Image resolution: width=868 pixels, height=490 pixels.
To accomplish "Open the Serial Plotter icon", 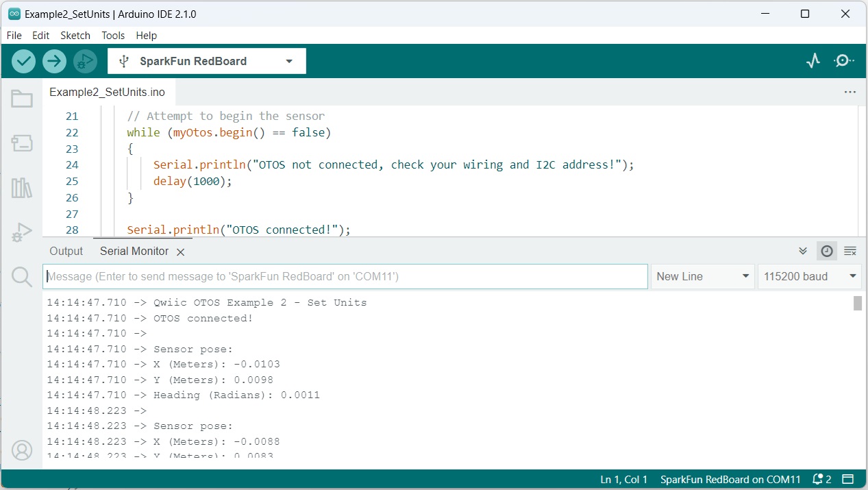I will [813, 61].
